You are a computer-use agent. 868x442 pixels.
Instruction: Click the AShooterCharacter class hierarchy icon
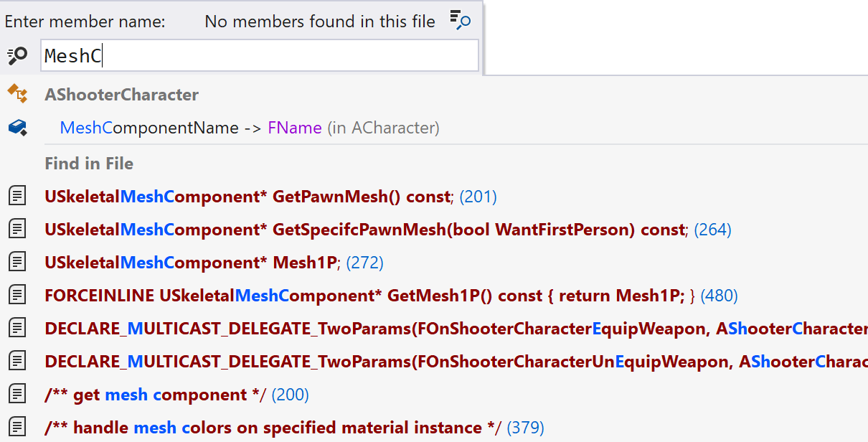(17, 94)
